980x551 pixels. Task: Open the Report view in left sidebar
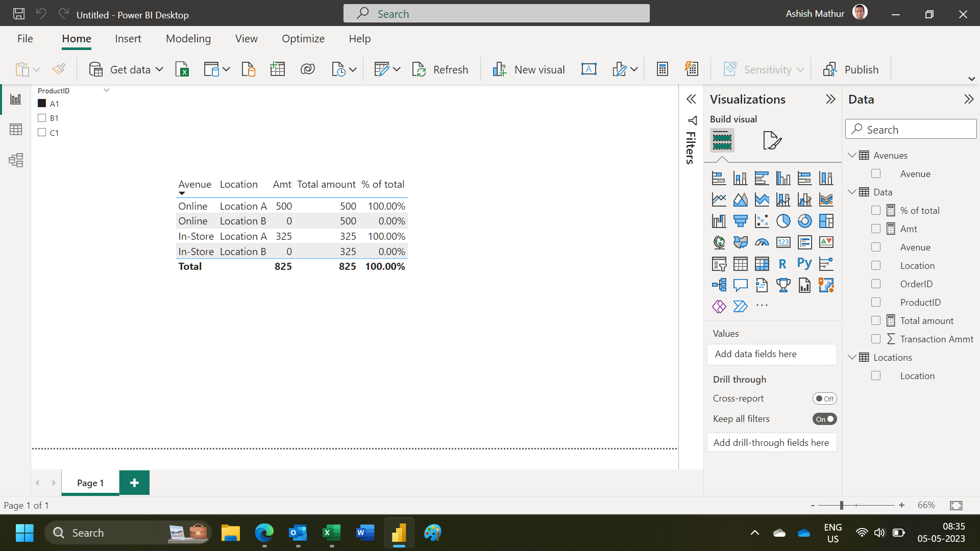[x=16, y=99]
